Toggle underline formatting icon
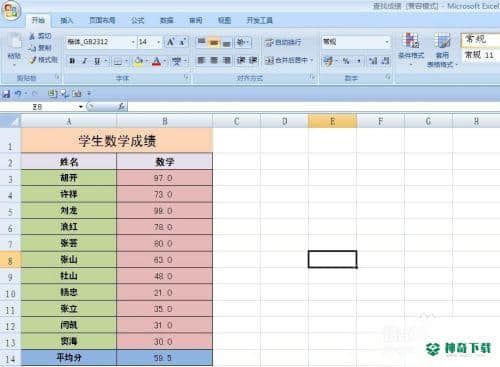500x367 pixels. click(x=97, y=61)
